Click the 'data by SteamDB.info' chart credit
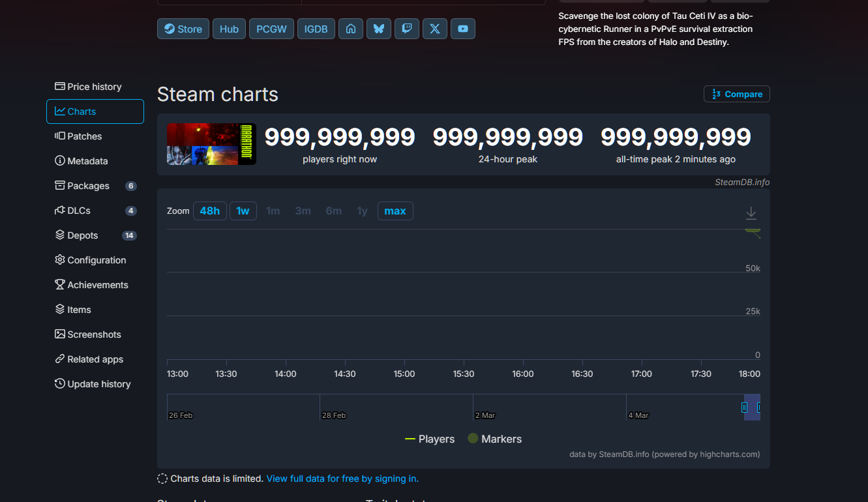This screenshot has height=502, width=868. [x=665, y=454]
